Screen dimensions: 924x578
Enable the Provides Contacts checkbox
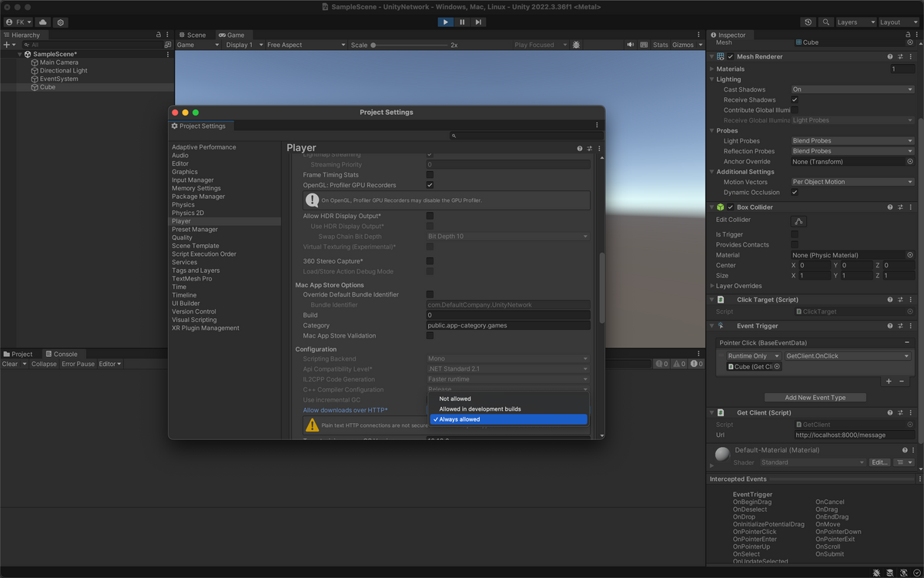coord(795,245)
